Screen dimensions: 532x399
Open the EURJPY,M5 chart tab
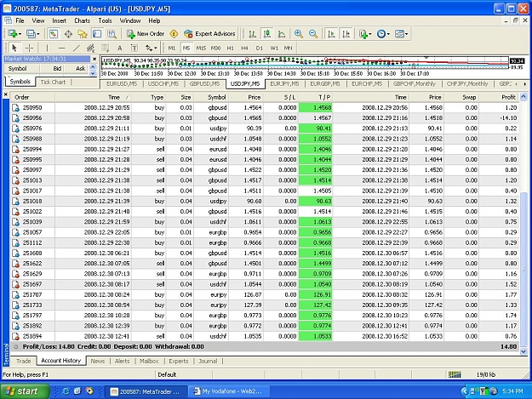click(284, 83)
